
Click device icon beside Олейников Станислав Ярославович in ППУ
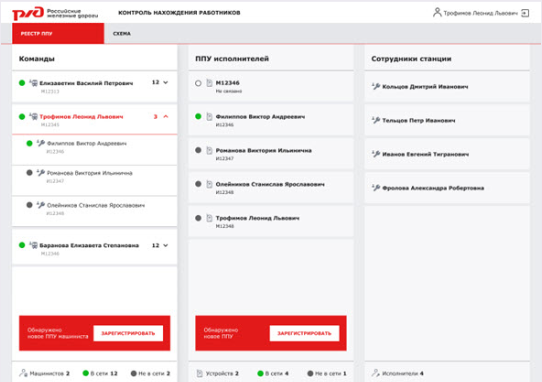209,184
